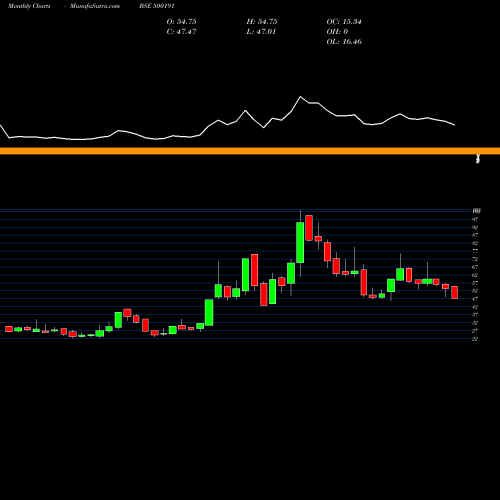The image size is (500, 500).
Task: Click the "97" price axis label
Action: tap(475, 219)
